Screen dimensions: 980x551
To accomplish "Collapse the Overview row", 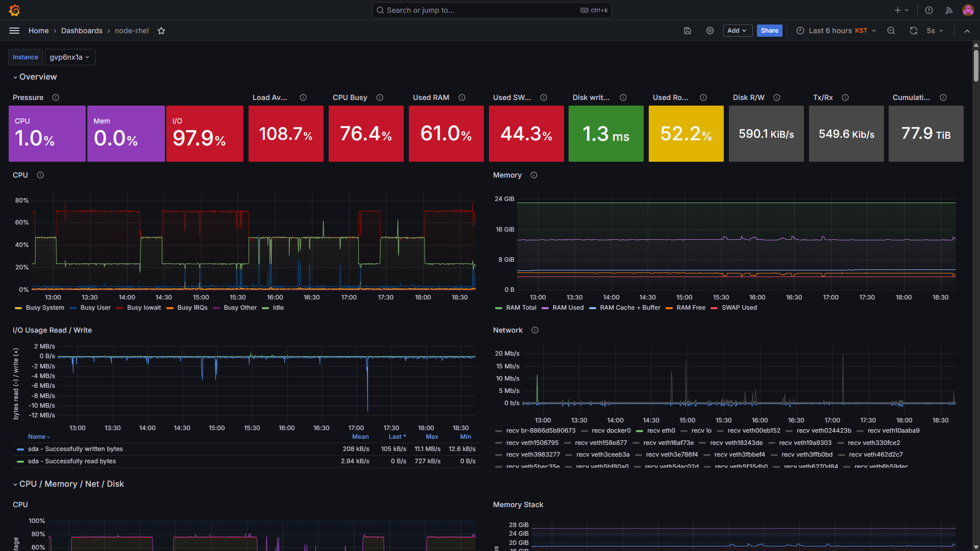I will click(x=38, y=77).
